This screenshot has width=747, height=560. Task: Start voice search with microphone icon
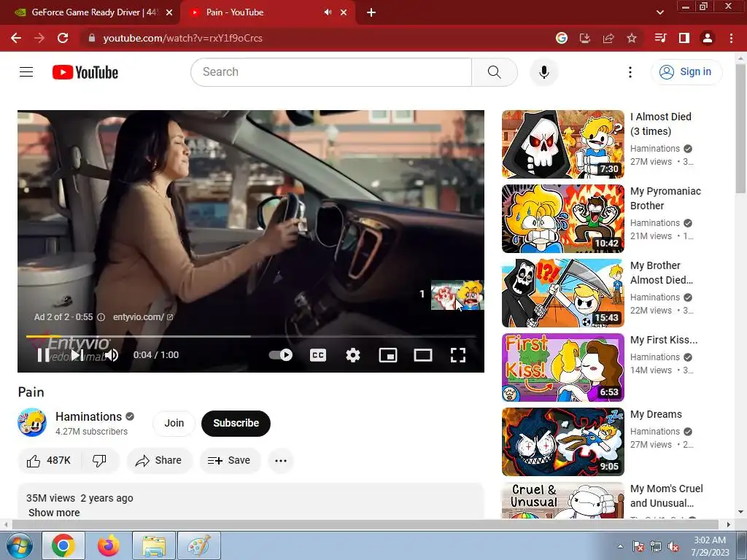tap(543, 72)
